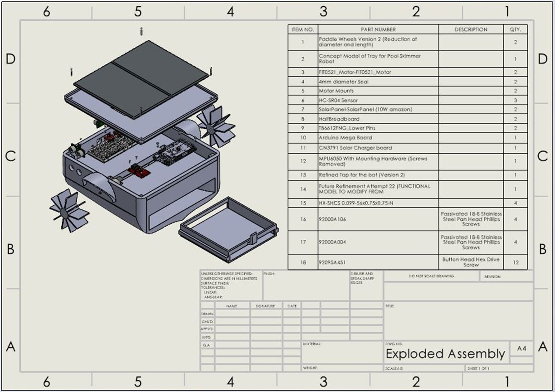The height and width of the screenshot is (392, 555).
Task: Click the ITEM NO. column header
Action: (303, 29)
